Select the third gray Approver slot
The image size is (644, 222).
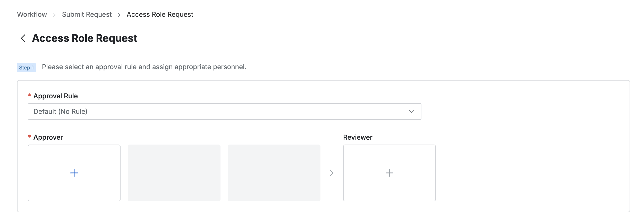274,173
